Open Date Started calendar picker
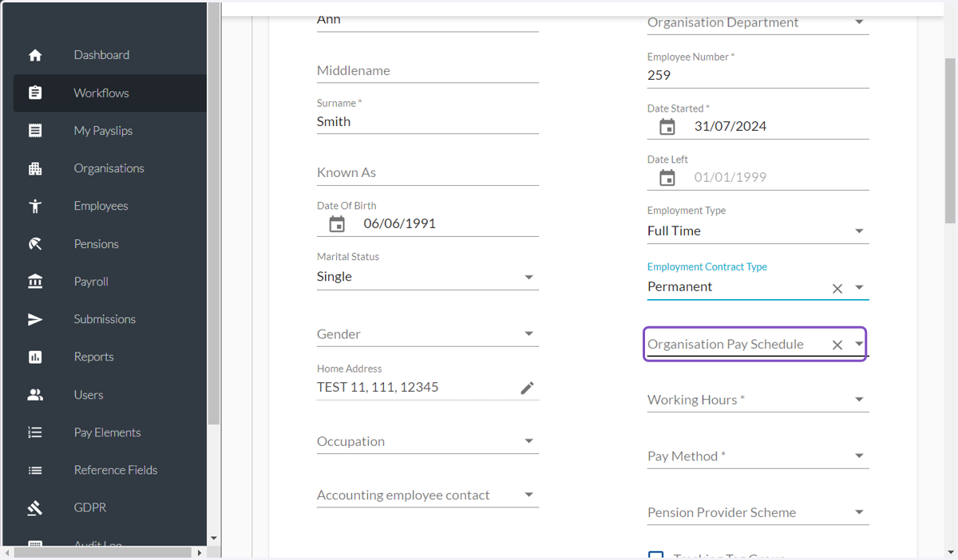Viewport: 958px width, 560px height. pyautogui.click(x=667, y=127)
